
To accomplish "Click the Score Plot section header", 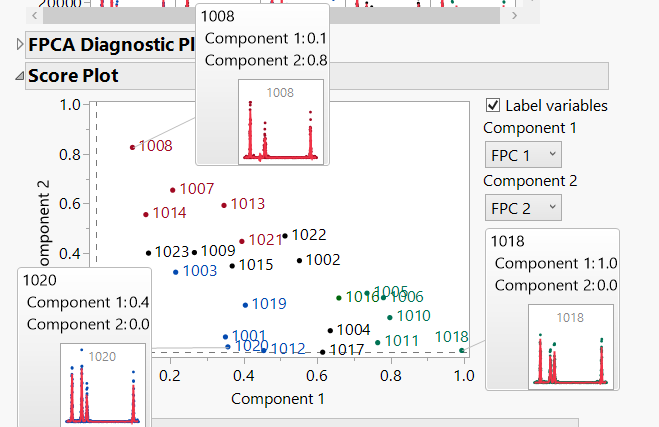I will [x=73, y=75].
